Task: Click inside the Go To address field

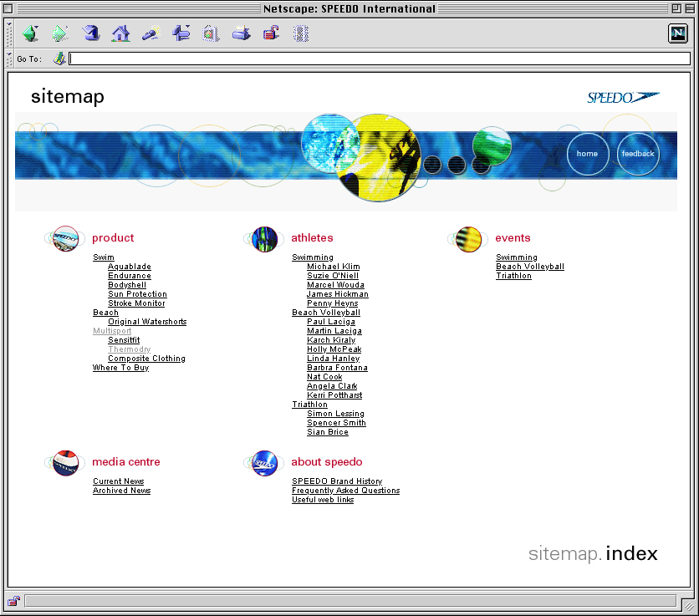Action: (x=379, y=59)
